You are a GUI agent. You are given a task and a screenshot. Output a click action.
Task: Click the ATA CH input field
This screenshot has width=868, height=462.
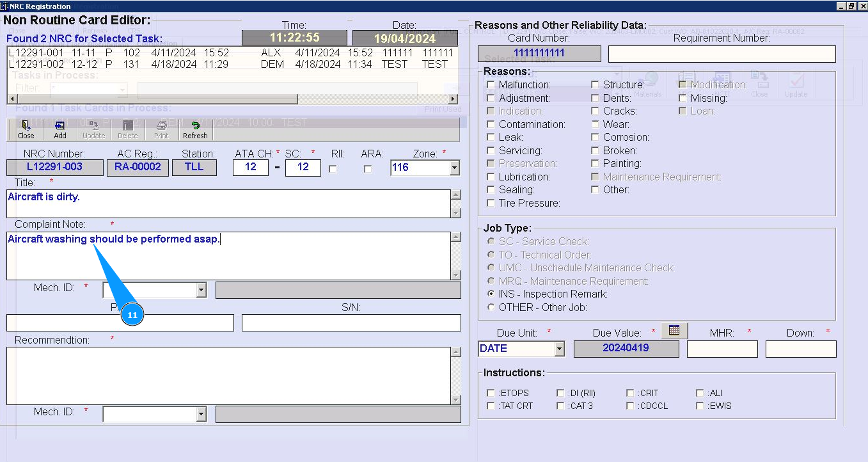(251, 167)
